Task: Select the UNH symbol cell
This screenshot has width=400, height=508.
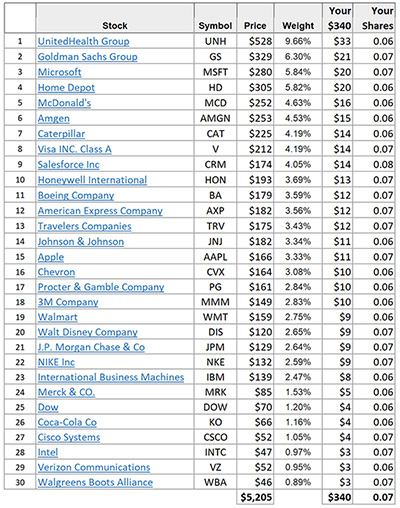Action: point(215,41)
